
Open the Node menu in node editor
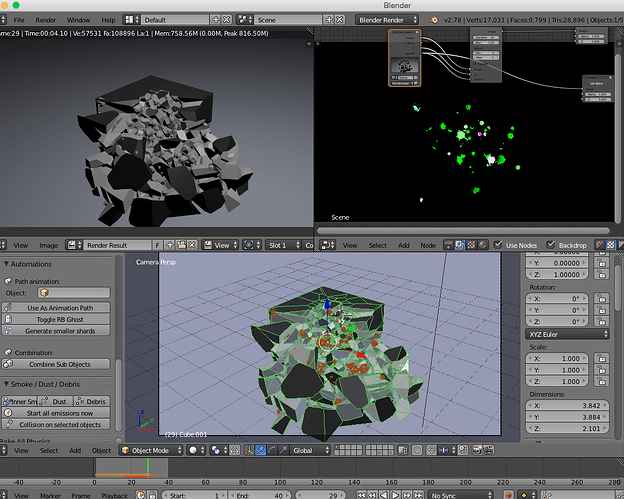(x=428, y=245)
